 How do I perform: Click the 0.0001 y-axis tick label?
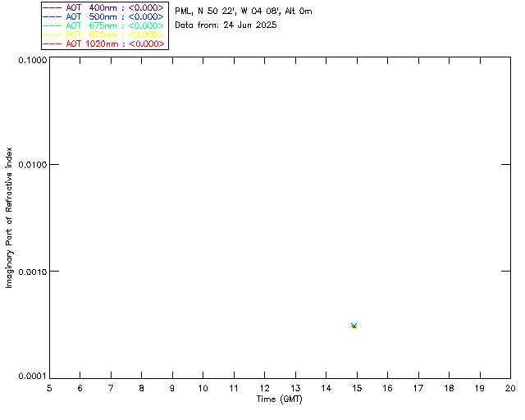pyautogui.click(x=30, y=377)
